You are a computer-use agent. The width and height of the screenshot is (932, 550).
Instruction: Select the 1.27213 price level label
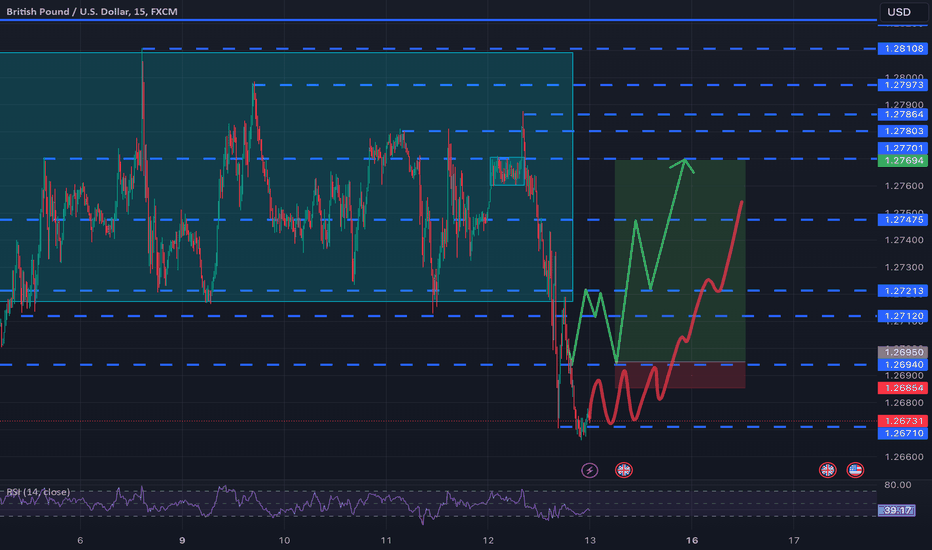[903, 291]
